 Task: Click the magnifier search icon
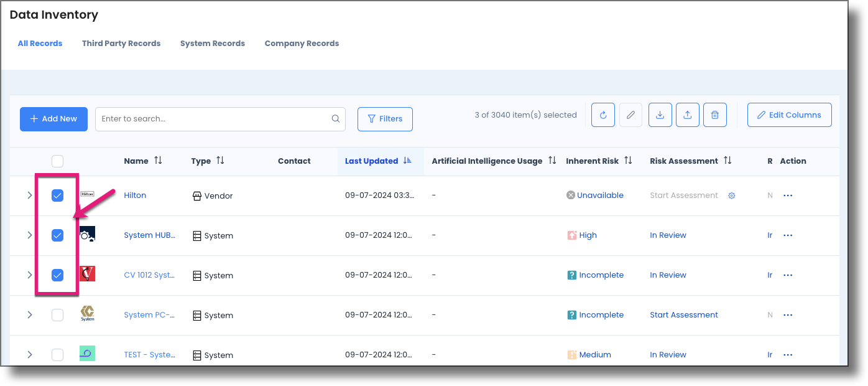(336, 119)
